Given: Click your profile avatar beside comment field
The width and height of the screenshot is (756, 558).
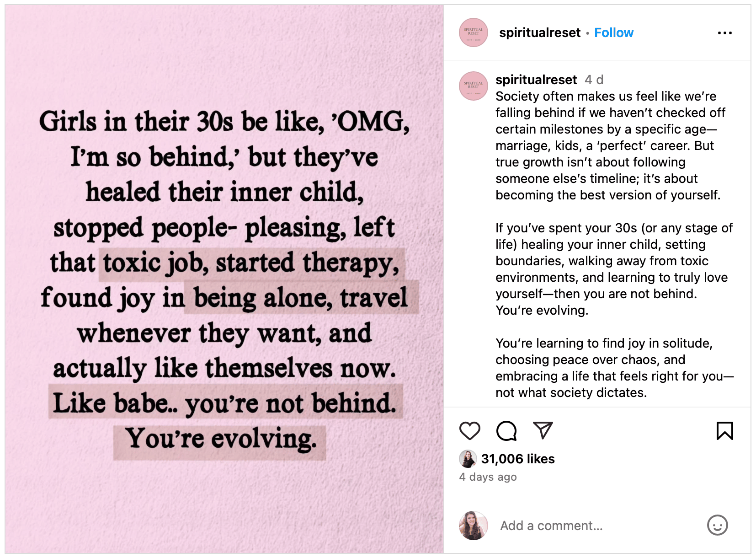Looking at the screenshot, I should (x=474, y=526).
